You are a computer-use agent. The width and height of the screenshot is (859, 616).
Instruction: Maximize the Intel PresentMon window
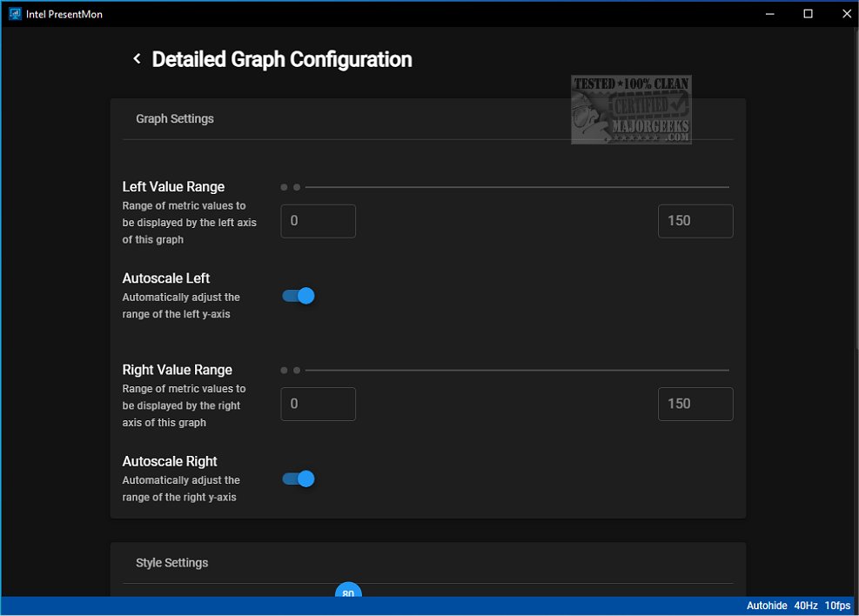coord(808,14)
